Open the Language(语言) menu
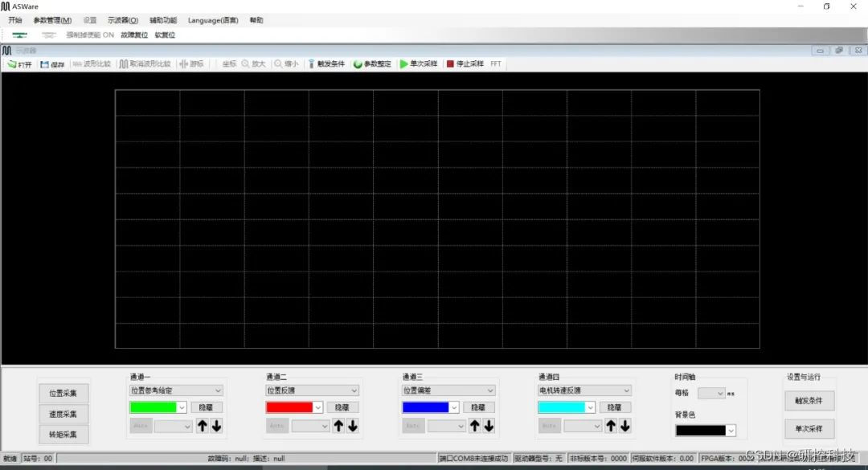Screen dimensions: 868x470 click(x=213, y=20)
